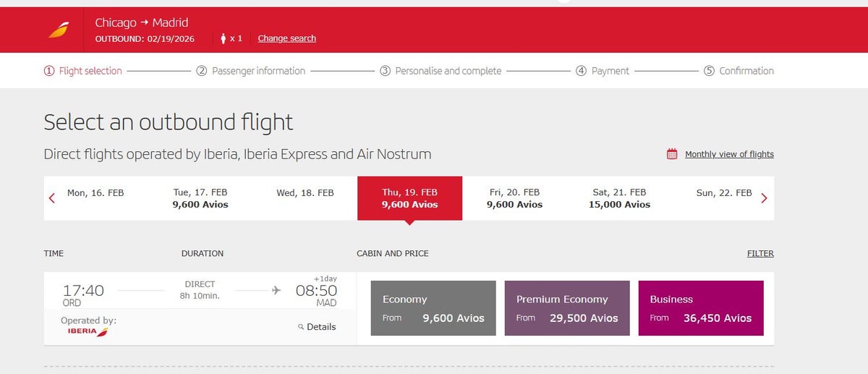The image size is (868, 374).
Task: Select the Fri, 20. FEB date tab
Action: click(514, 198)
